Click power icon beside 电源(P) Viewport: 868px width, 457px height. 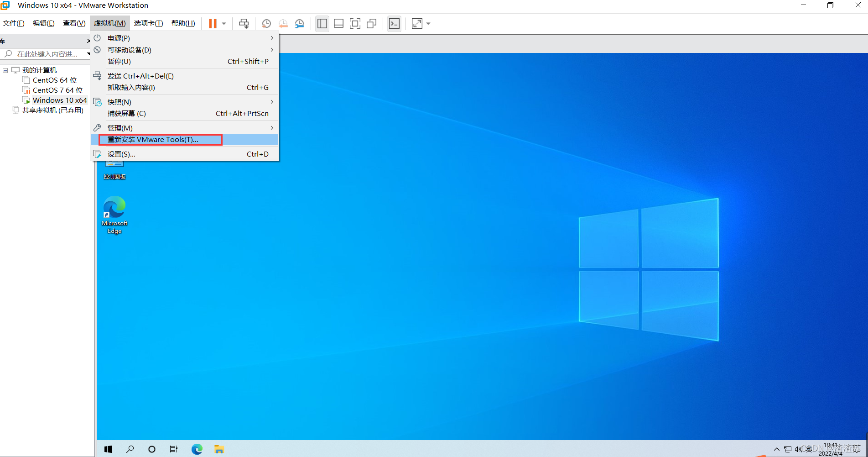pos(97,38)
